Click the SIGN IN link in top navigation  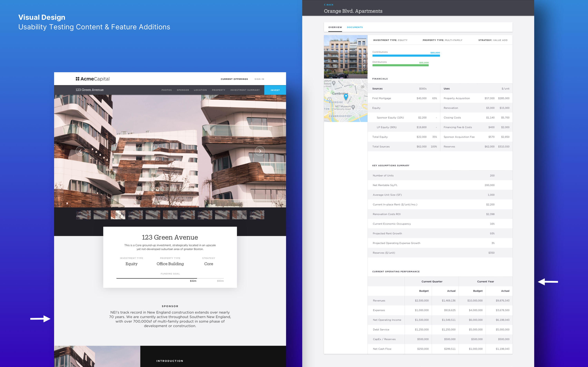click(x=259, y=79)
